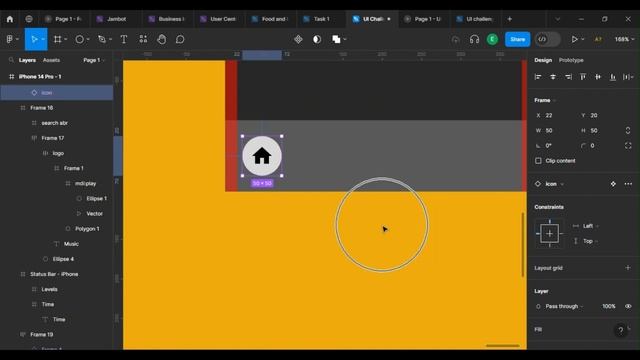Viewport: 640px width, 360px height.
Task: Click the layer opacity 100% field
Action: tap(609, 306)
